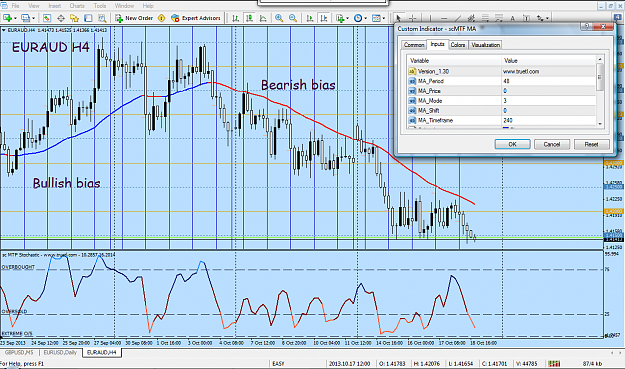Click inputs list scrollbar down arrow
The image size is (625, 369).
600,124
